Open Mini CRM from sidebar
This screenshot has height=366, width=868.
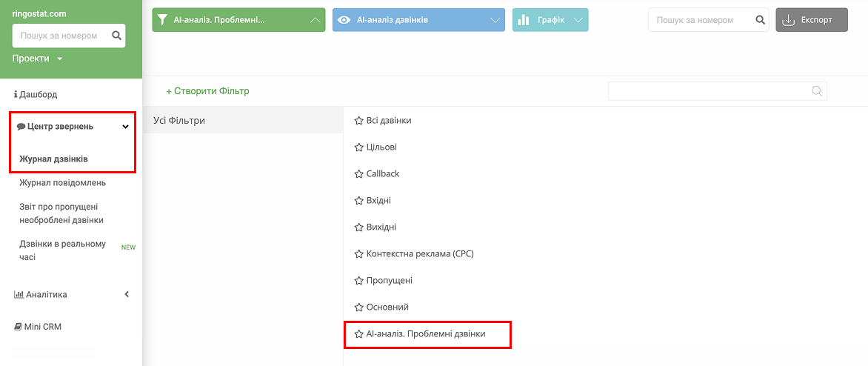(x=38, y=327)
